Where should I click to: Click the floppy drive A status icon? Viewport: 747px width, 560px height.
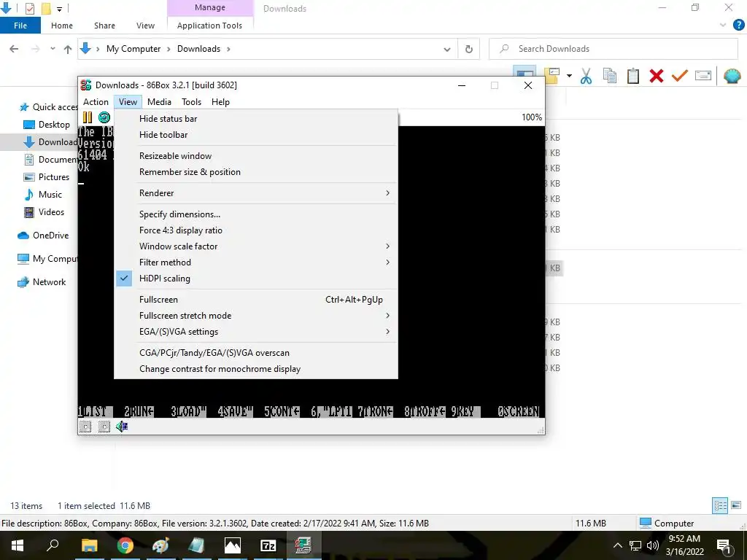pos(85,427)
